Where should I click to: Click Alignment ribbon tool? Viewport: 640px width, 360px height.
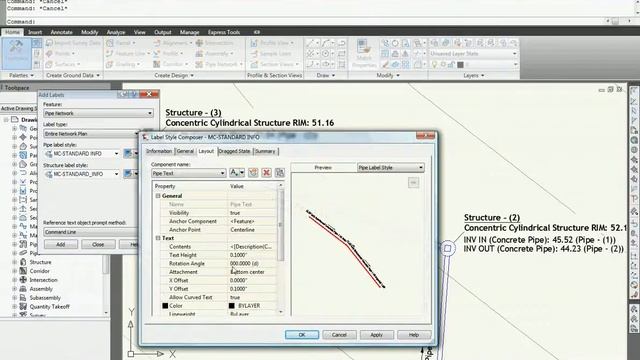click(x=173, y=43)
